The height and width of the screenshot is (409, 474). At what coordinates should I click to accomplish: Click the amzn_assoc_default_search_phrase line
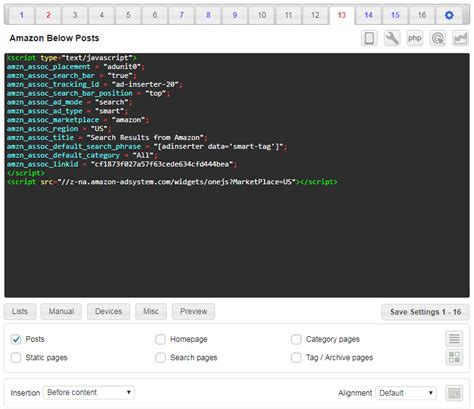click(x=147, y=146)
